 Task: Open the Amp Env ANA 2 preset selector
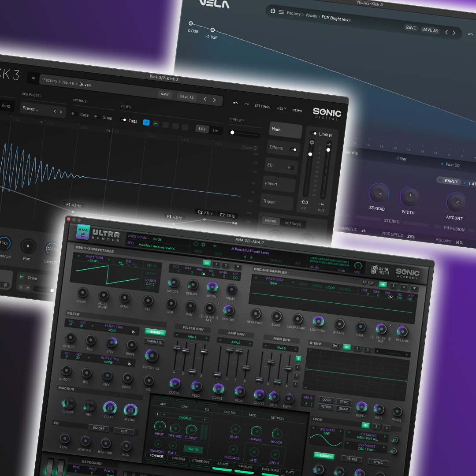point(235,342)
